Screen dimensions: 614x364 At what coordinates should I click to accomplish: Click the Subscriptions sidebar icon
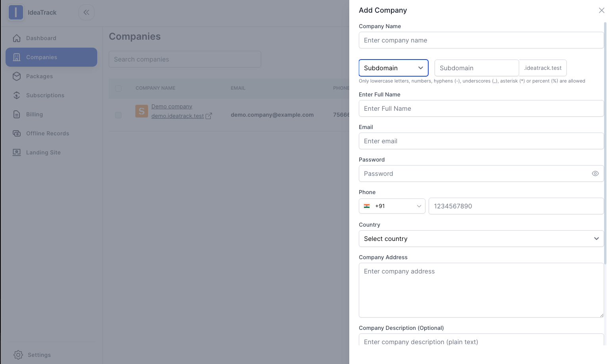point(17,95)
